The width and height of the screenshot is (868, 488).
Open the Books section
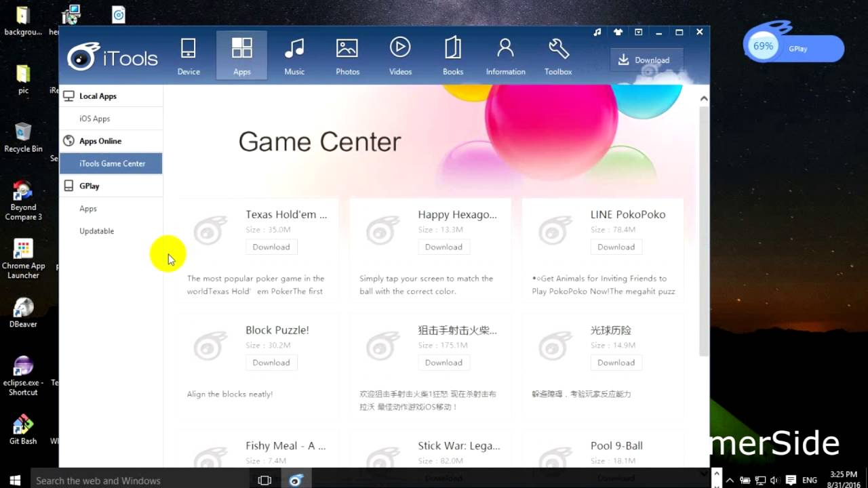453,56
